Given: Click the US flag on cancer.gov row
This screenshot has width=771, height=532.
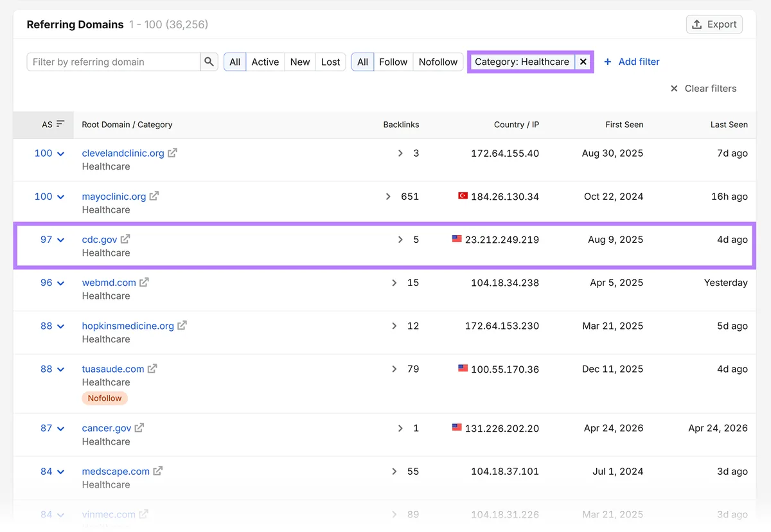Looking at the screenshot, I should 457,428.
